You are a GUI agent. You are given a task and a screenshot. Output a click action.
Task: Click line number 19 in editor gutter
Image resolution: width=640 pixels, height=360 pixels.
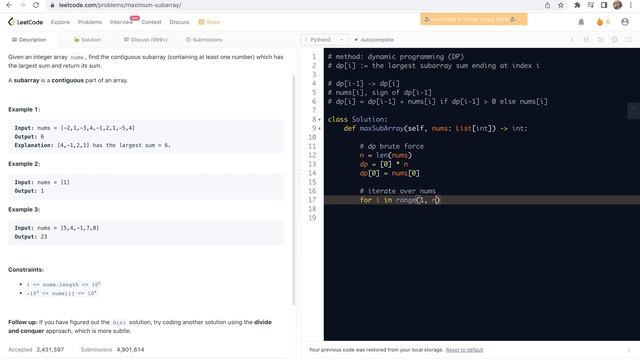point(312,218)
